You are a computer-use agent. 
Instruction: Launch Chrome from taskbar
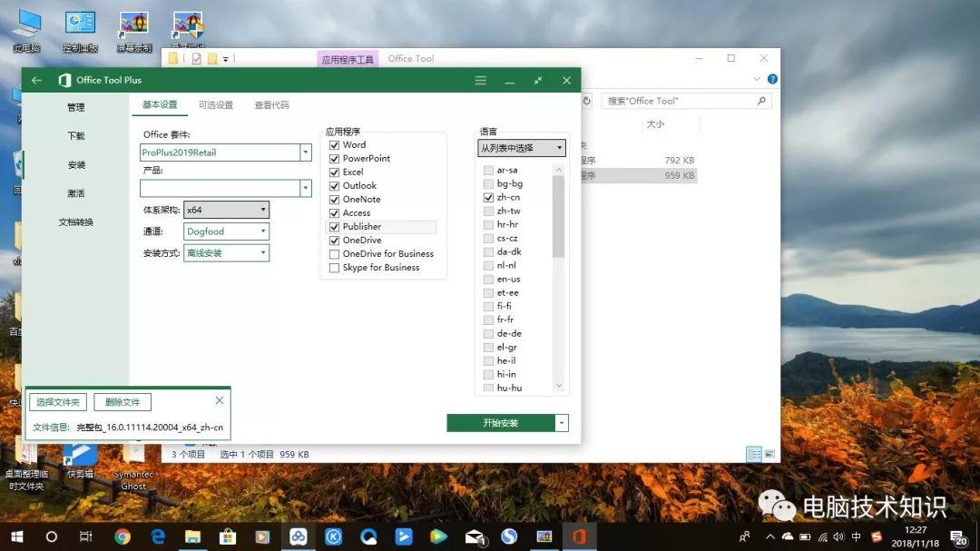[122, 536]
